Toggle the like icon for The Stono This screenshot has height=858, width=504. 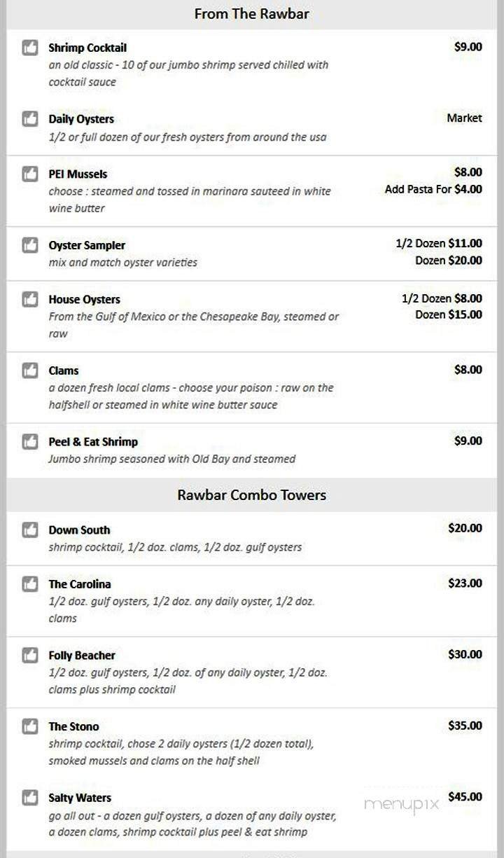29,726
